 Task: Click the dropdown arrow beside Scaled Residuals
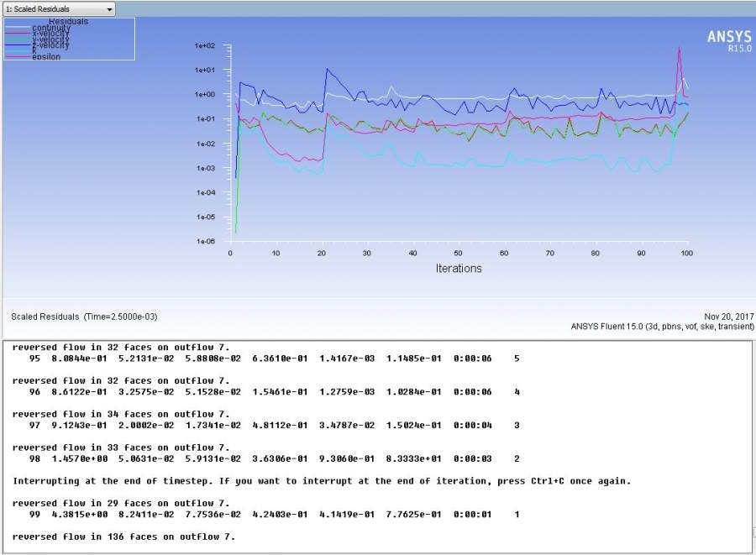(x=109, y=9)
